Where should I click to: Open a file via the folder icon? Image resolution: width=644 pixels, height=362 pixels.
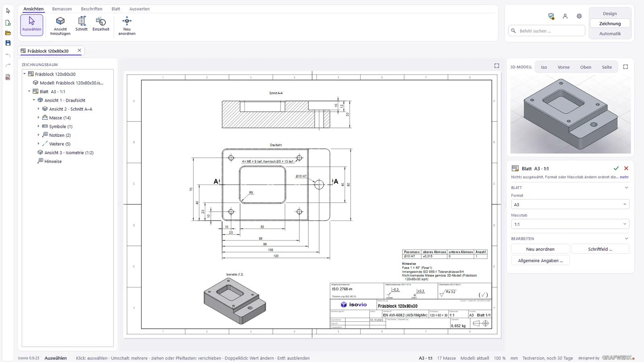[8, 33]
